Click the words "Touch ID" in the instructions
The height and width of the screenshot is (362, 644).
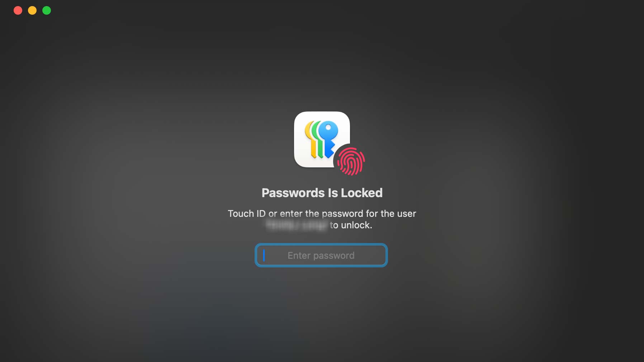point(247,214)
